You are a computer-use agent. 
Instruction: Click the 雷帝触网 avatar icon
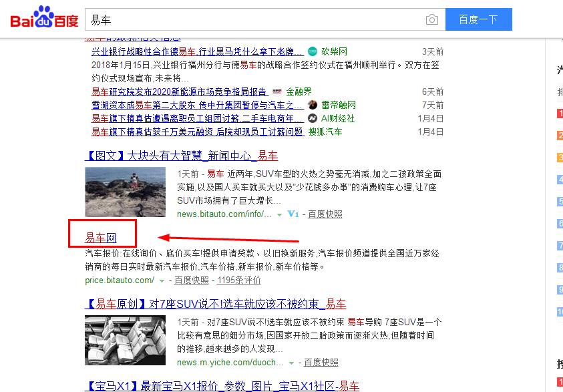313,105
